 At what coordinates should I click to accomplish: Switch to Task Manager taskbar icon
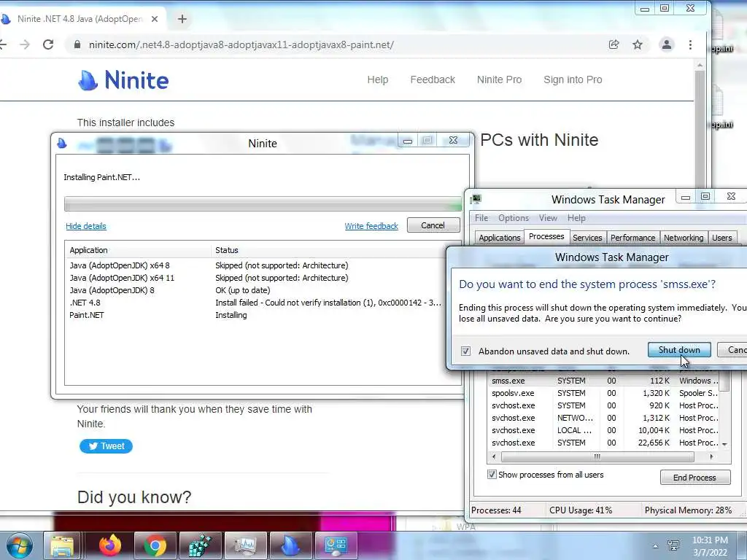(x=245, y=545)
